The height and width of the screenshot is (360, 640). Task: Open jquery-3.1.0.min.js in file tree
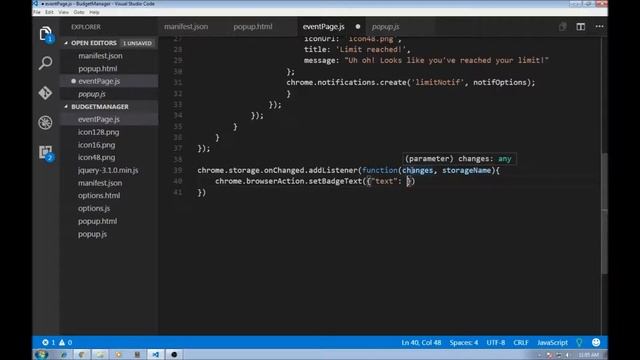(x=108, y=170)
